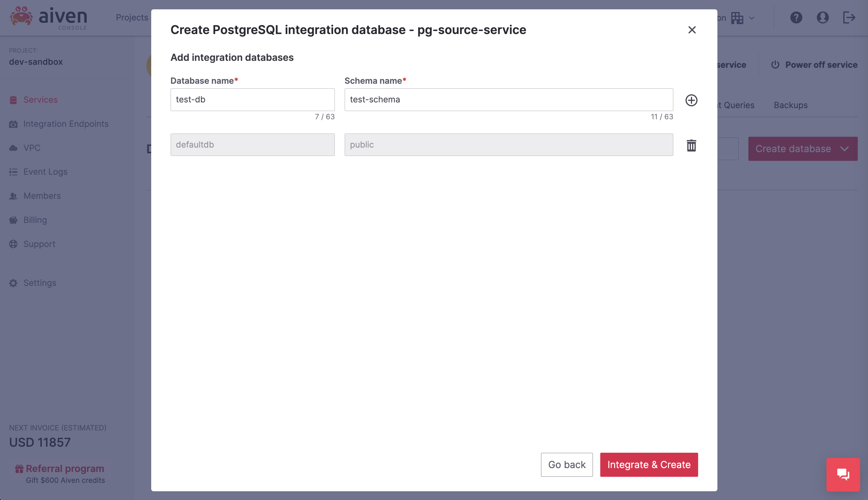Open Billing in the sidebar

(35, 220)
